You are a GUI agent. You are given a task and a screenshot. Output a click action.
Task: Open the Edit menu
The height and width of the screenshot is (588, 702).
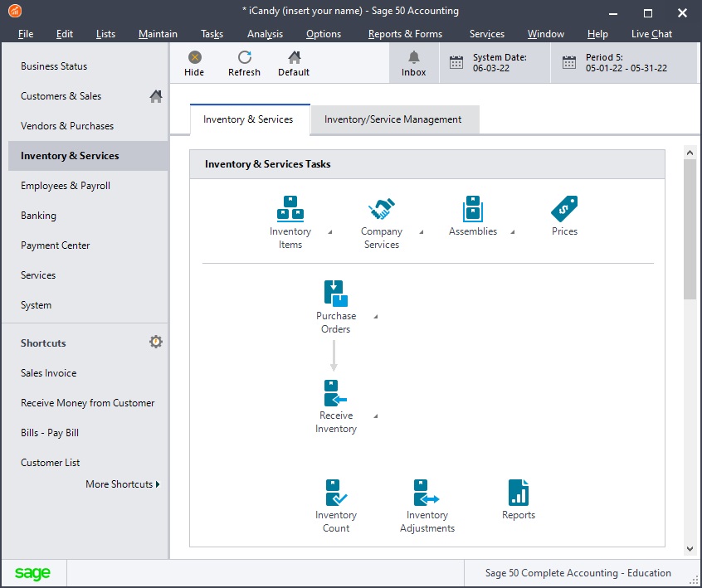coord(65,34)
